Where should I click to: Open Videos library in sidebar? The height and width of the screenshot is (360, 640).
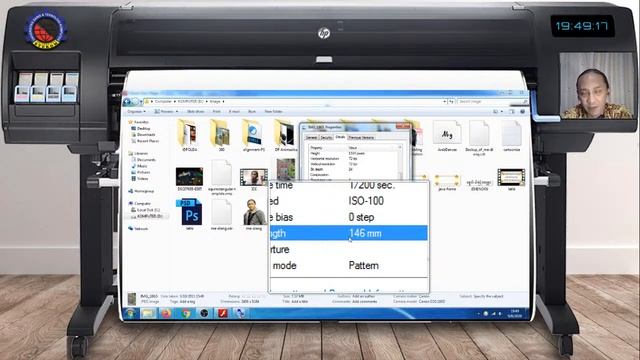point(140,178)
